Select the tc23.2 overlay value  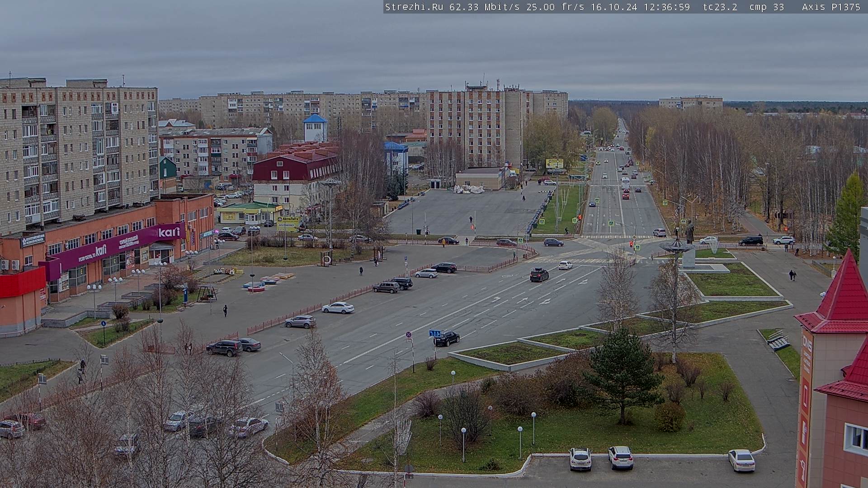[x=720, y=7]
